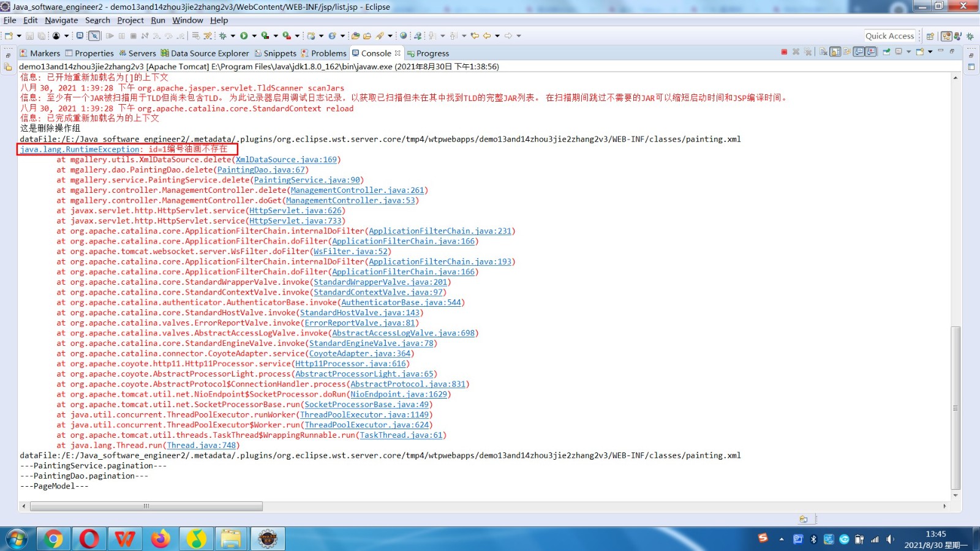This screenshot has width=980, height=551.
Task: Open the Help menu
Action: (x=219, y=20)
